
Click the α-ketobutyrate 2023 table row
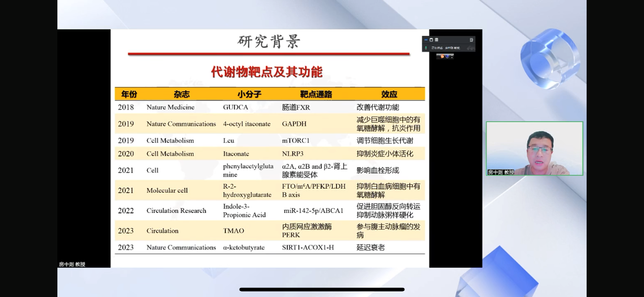coord(244,248)
